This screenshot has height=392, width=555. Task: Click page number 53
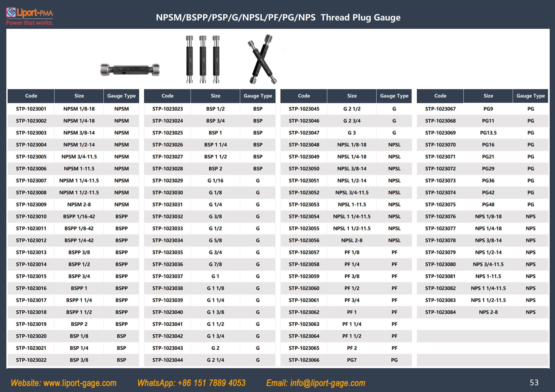click(x=534, y=383)
